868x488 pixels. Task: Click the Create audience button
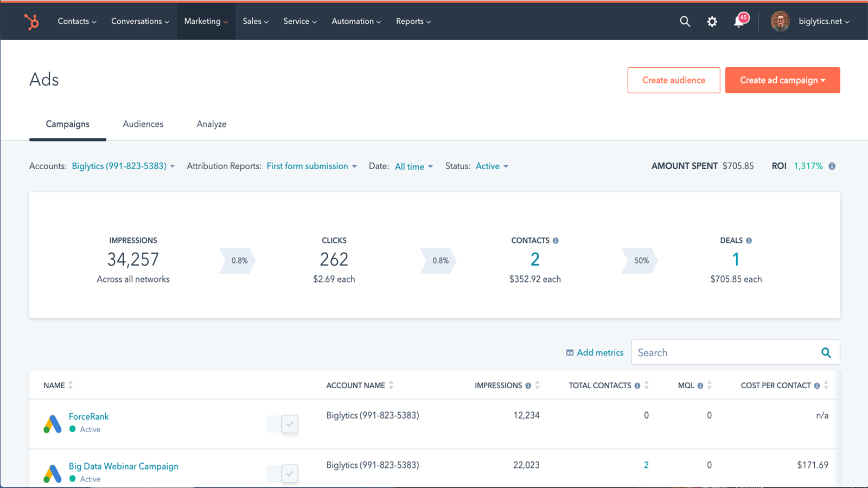pos(673,80)
